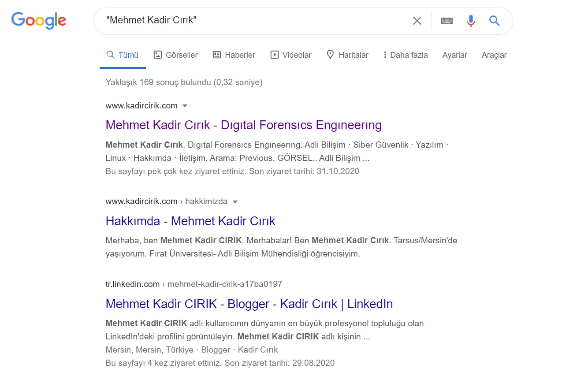Image resolution: width=588 pixels, height=383 pixels.
Task: Select the Tümü results tab
Action: [123, 55]
